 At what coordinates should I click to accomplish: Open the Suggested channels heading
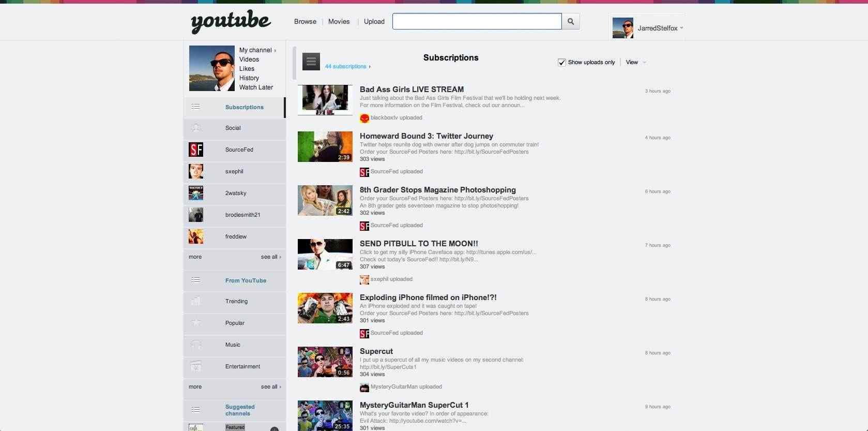pyautogui.click(x=239, y=410)
